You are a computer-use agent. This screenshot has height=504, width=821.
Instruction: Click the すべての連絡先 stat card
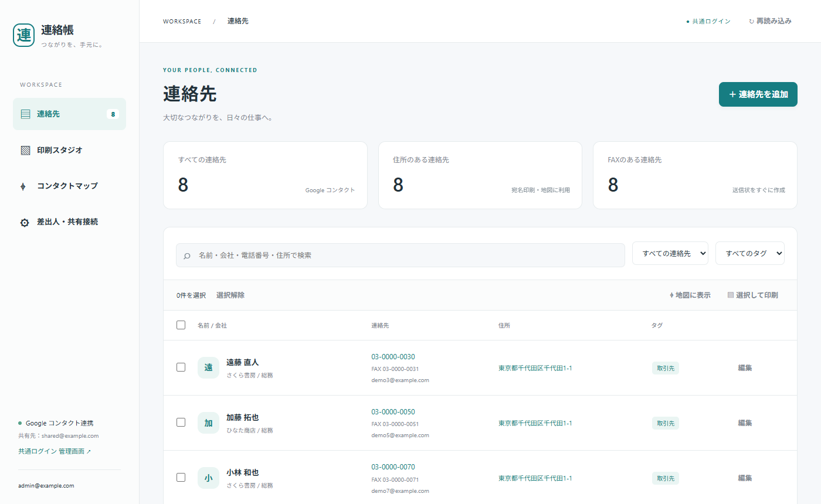[265, 175]
